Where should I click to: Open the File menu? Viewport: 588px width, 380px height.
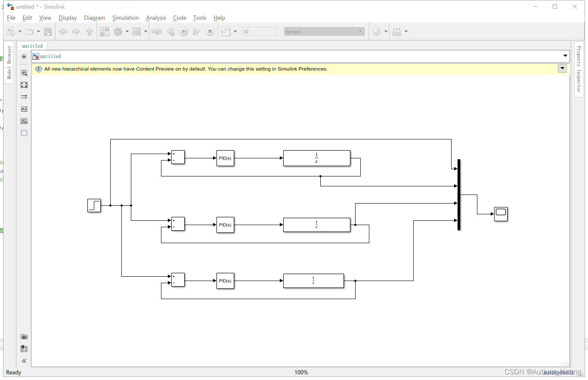(x=11, y=18)
